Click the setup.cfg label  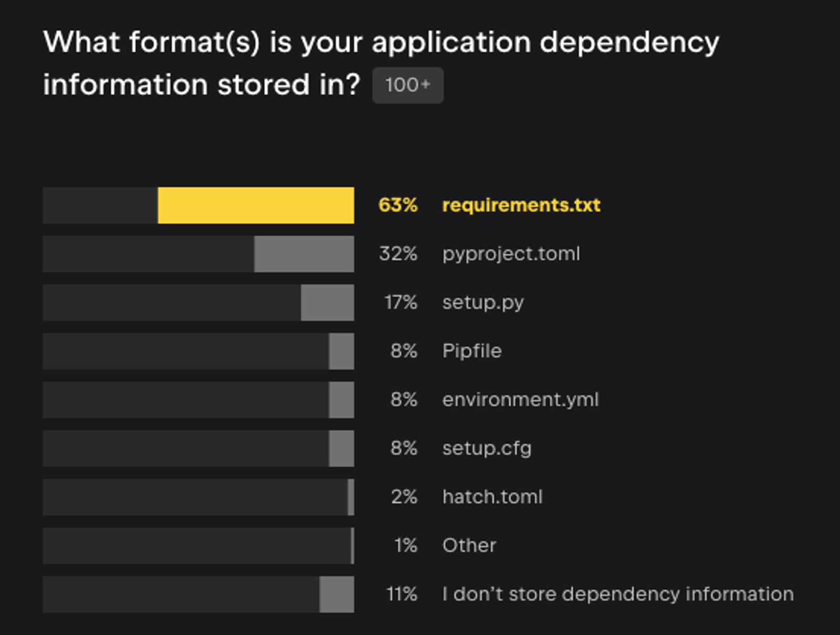coord(487,449)
